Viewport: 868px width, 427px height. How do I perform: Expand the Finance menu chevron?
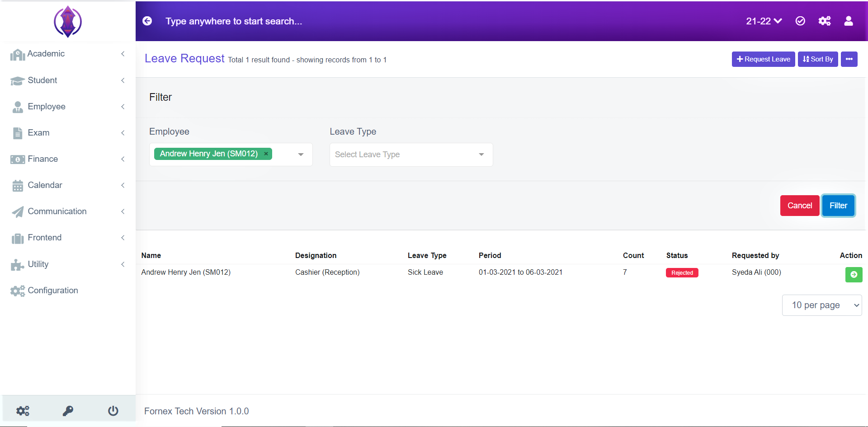pos(123,159)
